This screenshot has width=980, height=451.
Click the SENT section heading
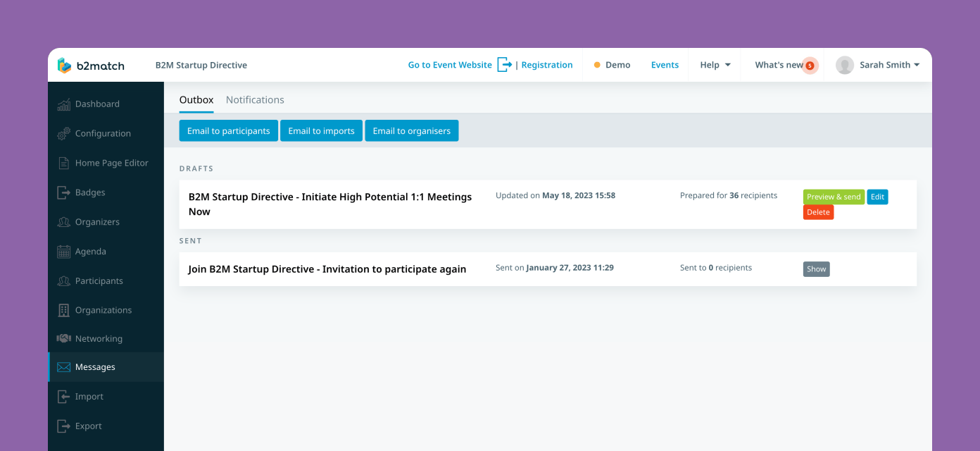coord(191,241)
